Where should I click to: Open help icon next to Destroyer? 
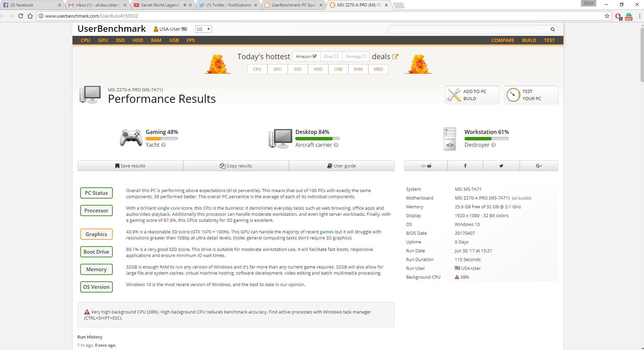493,145
